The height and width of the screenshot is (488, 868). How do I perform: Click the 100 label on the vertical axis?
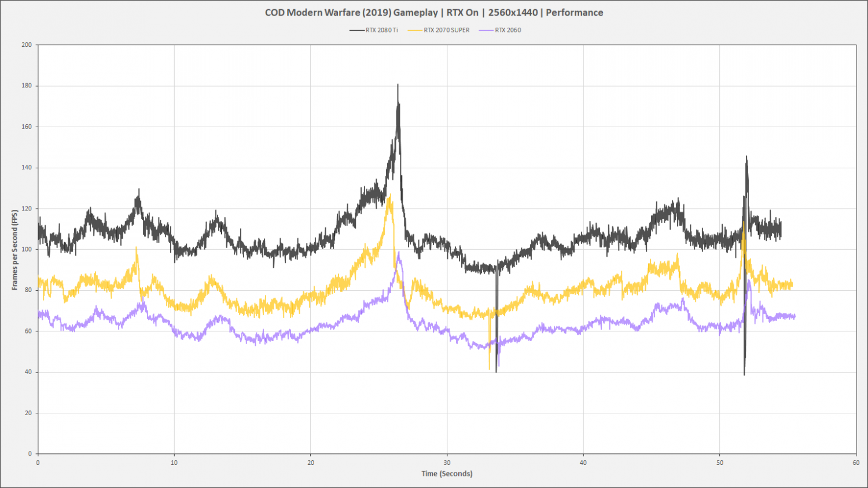point(27,250)
